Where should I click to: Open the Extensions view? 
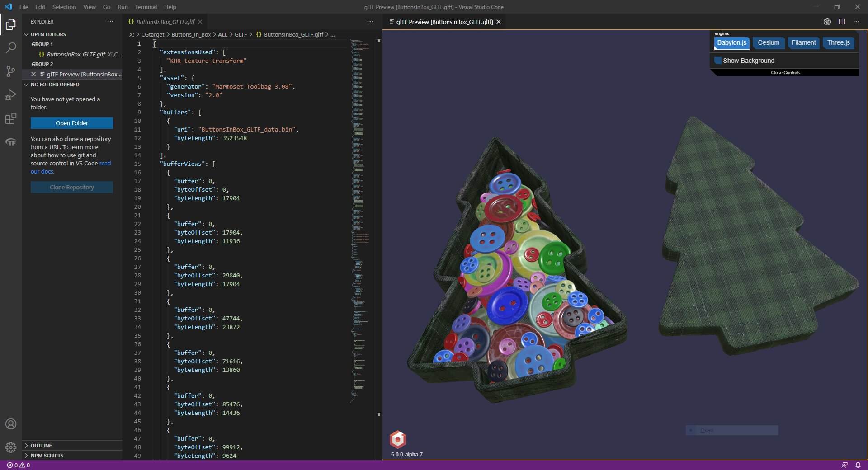11,119
